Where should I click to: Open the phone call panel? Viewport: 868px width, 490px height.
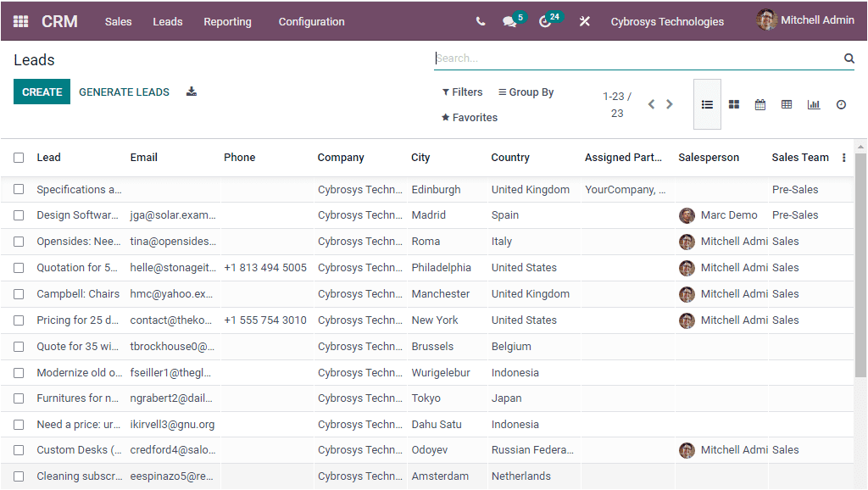pos(481,20)
